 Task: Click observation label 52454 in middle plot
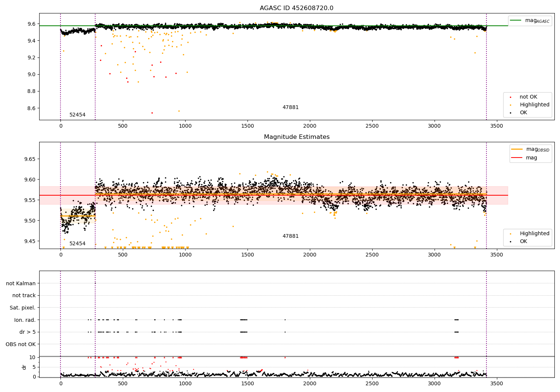77,244
